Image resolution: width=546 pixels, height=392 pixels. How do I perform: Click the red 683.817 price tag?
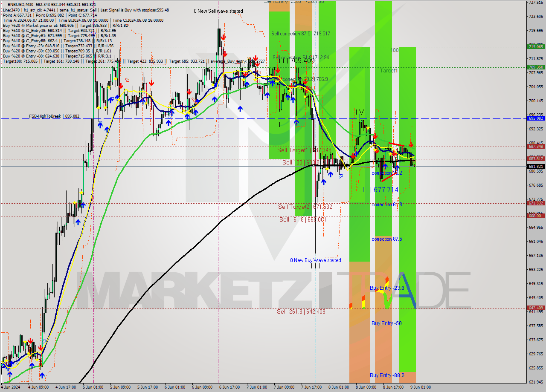coord(535,159)
